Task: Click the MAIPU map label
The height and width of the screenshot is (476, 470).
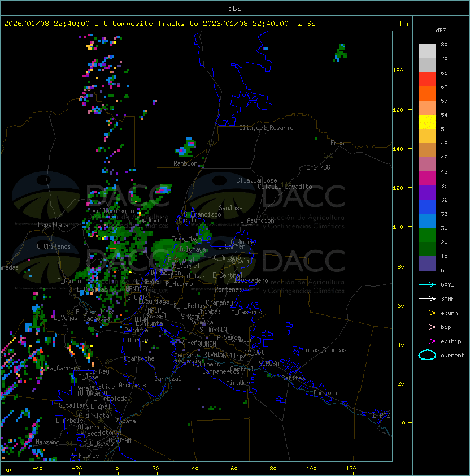Action: pyautogui.click(x=156, y=310)
